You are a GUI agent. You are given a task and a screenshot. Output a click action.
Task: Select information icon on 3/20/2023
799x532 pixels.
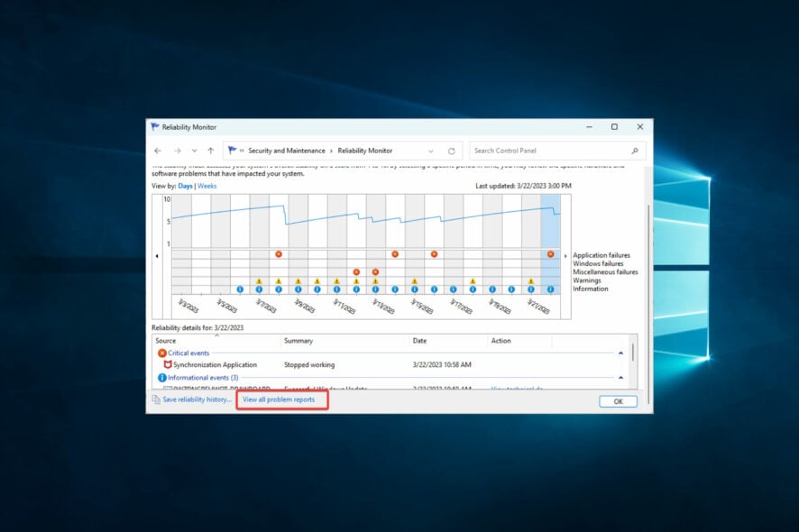point(511,289)
